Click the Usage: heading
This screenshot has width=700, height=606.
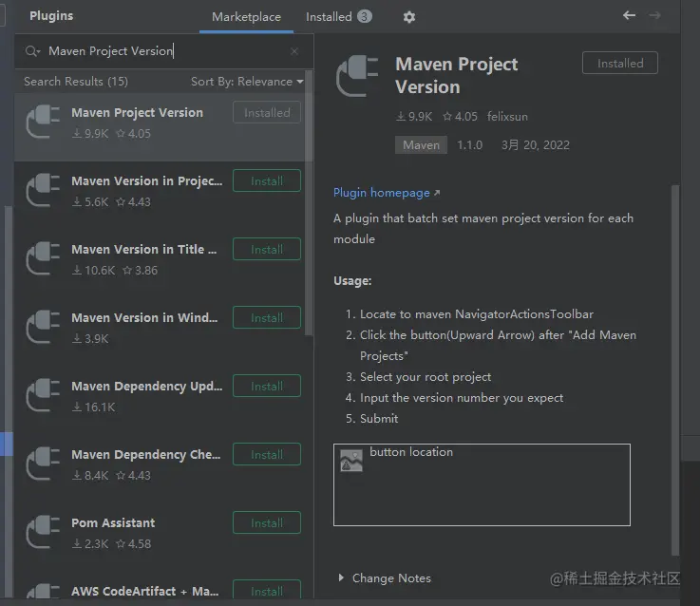352,281
